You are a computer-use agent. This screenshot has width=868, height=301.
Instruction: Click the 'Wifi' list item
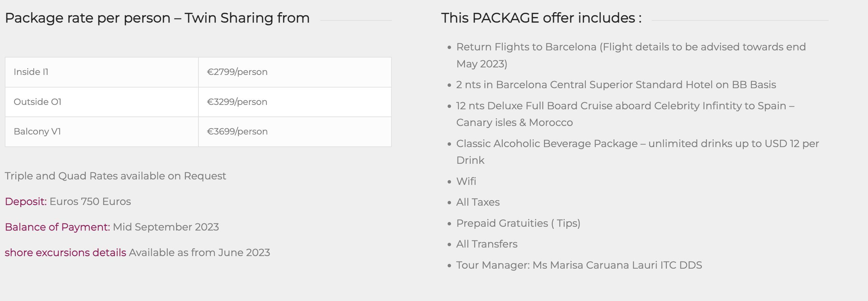pyautogui.click(x=466, y=181)
